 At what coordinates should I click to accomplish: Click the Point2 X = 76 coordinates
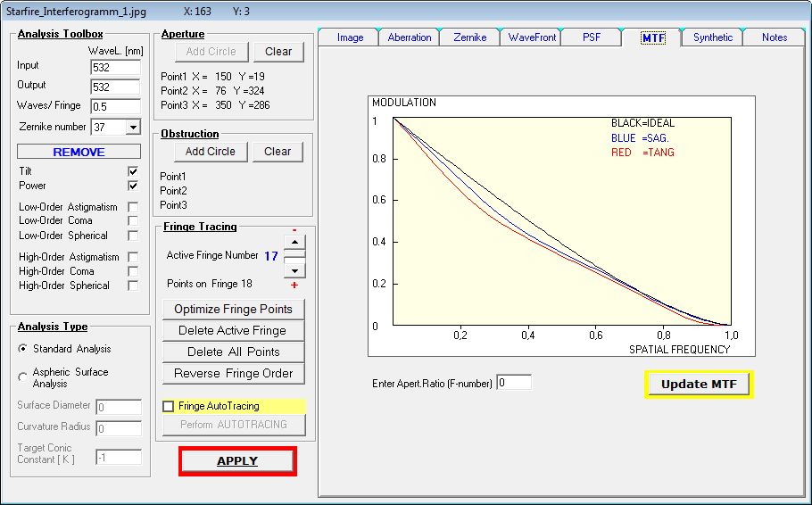[x=212, y=91]
